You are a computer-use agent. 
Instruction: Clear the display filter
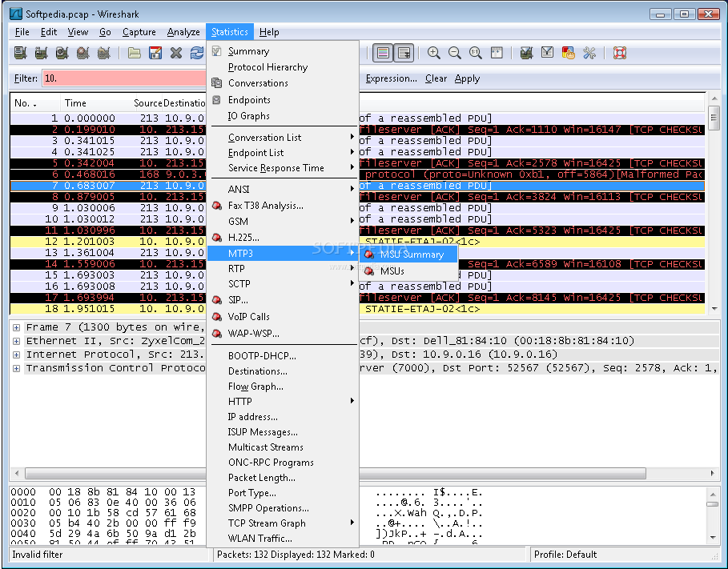436,78
